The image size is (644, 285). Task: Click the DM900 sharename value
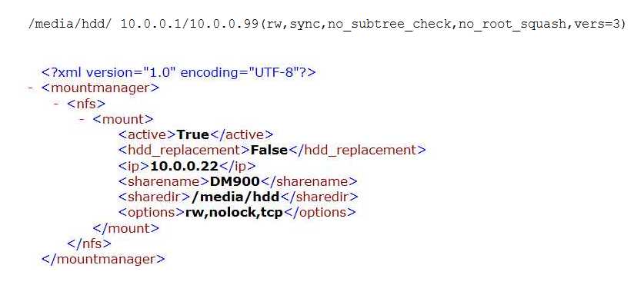[x=235, y=181]
